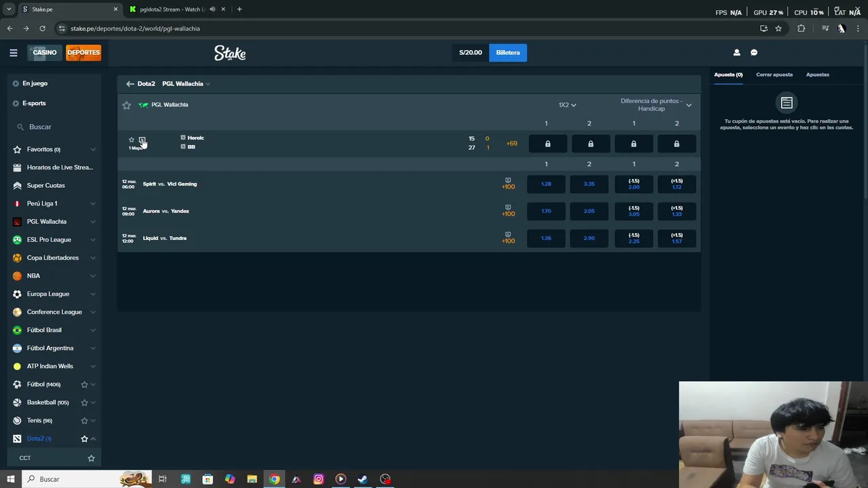Open the Diferencia de puntos Handicap dropdown
This screenshot has width=868, height=488.
656,105
